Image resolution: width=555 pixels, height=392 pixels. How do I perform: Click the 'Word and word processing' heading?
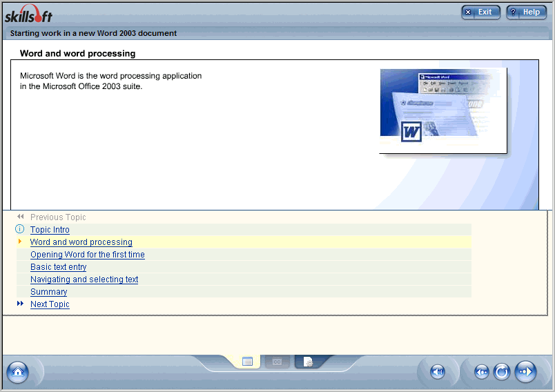point(77,53)
